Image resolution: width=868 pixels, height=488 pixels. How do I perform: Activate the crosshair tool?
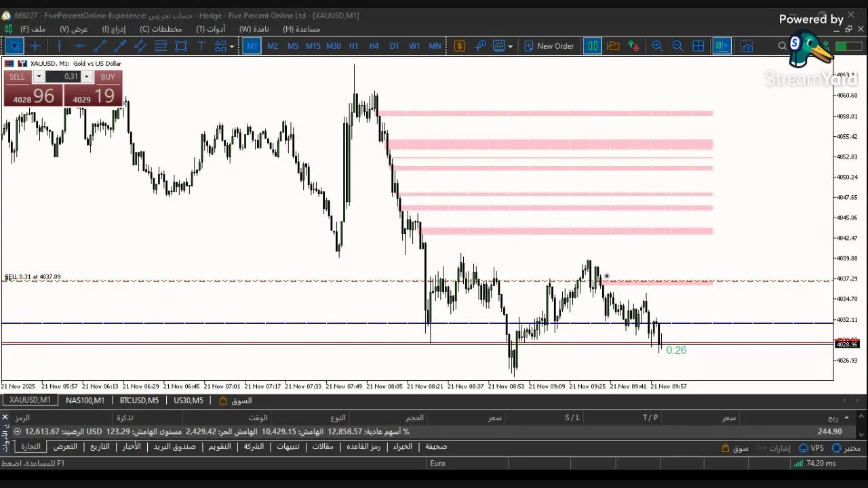tap(35, 46)
